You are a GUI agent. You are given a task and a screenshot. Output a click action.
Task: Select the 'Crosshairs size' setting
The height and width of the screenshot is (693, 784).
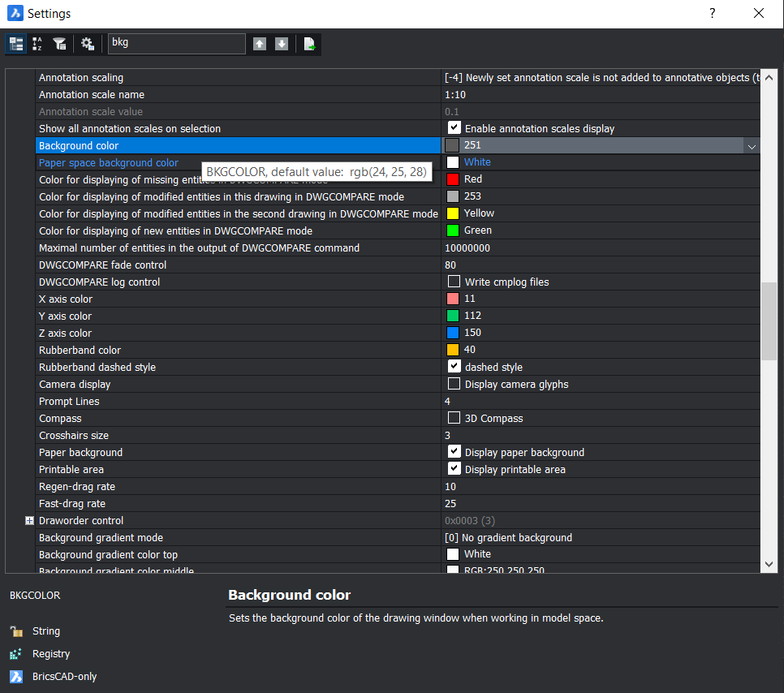[75, 435]
